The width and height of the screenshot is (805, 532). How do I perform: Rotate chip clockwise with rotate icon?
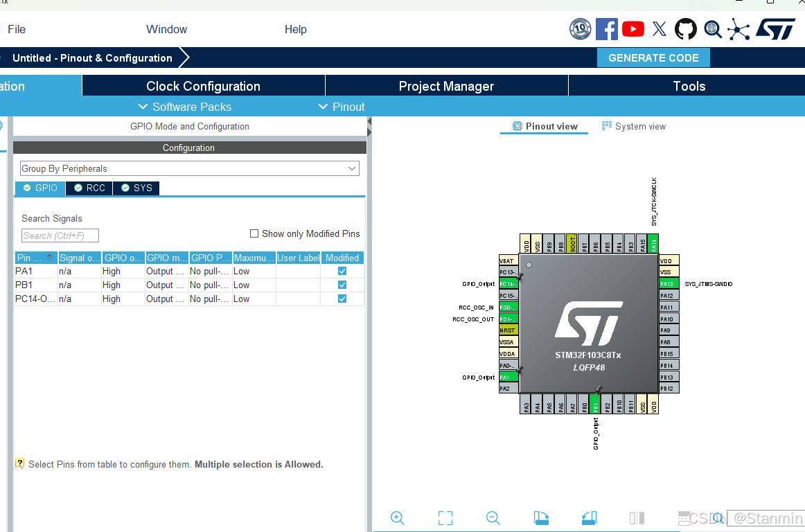click(541, 517)
